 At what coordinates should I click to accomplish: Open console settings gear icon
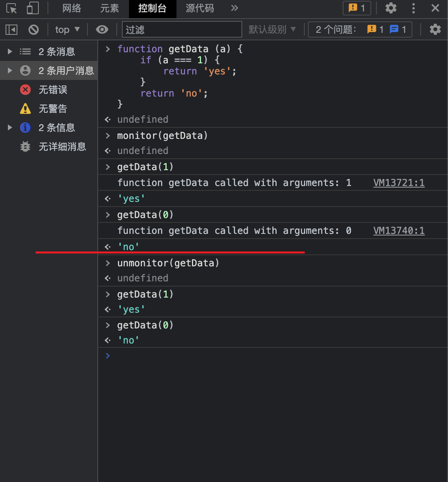click(435, 30)
